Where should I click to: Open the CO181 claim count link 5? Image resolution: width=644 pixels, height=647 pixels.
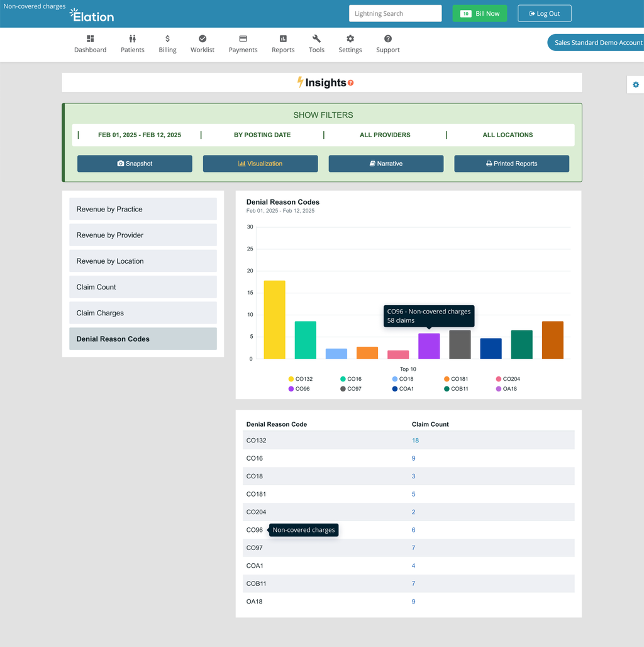[x=414, y=494]
